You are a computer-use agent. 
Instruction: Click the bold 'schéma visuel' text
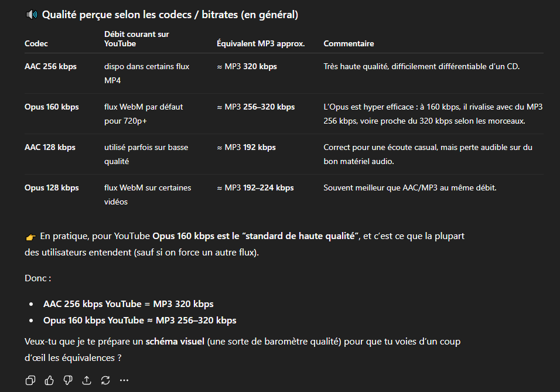pos(175,341)
